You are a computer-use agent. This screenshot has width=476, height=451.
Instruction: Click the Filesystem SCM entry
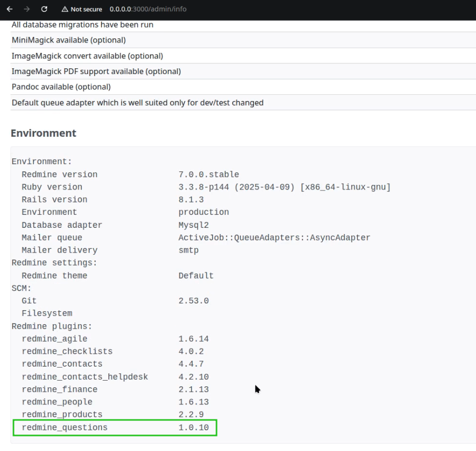pyautogui.click(x=47, y=313)
